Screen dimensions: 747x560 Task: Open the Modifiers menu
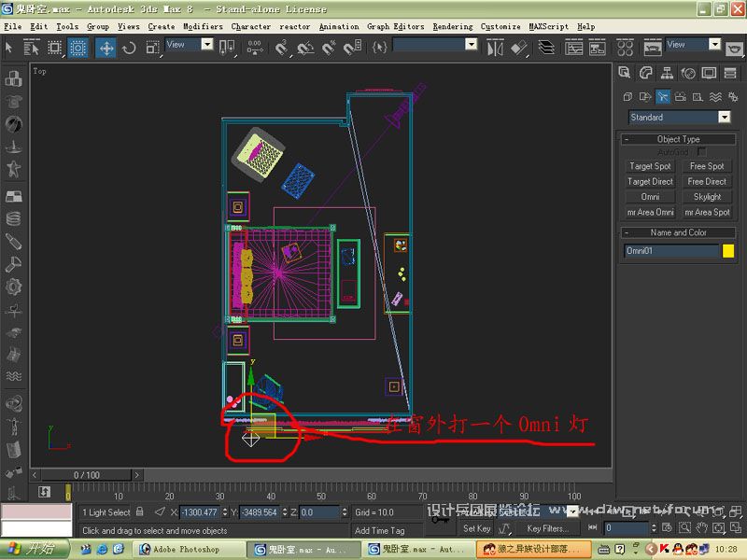[x=203, y=27]
